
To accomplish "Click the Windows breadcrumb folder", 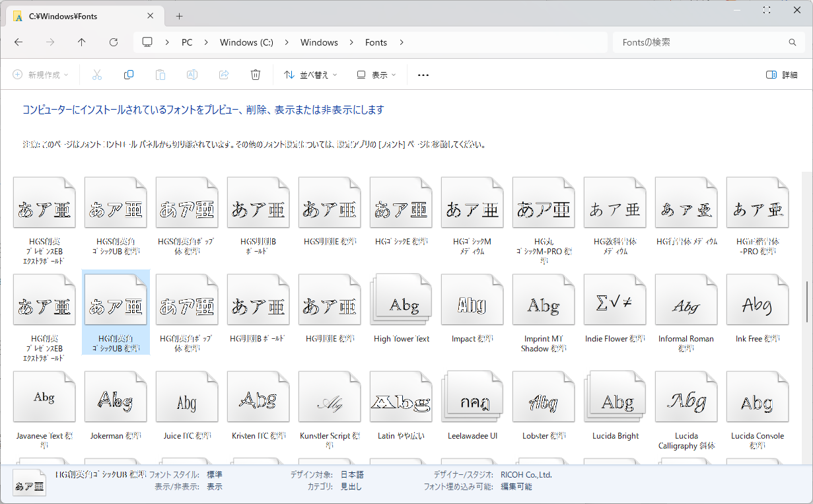I will pyautogui.click(x=319, y=42).
